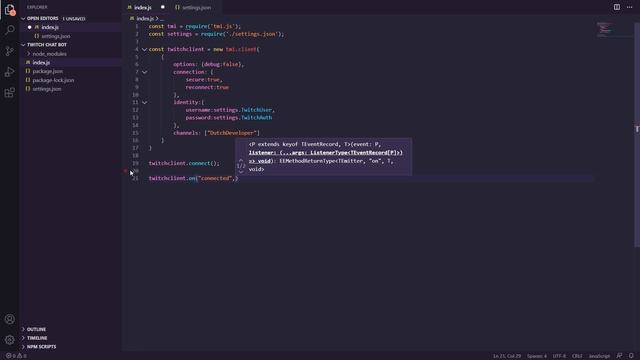This screenshot has width=640, height=360.
Task: Fold the identity block at line 11
Action: [x=144, y=102]
